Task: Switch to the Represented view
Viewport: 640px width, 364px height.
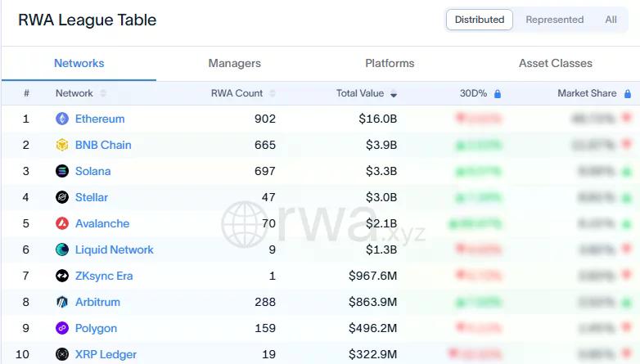Action: pyautogui.click(x=554, y=20)
